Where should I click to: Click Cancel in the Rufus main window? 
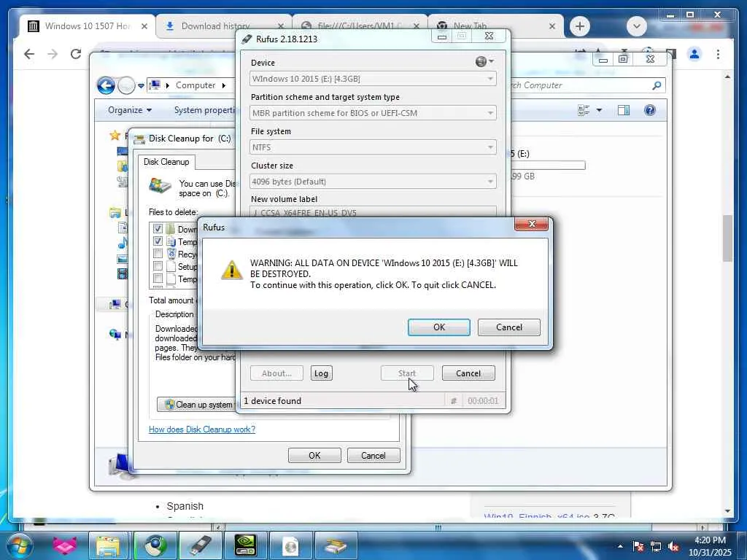tap(468, 373)
